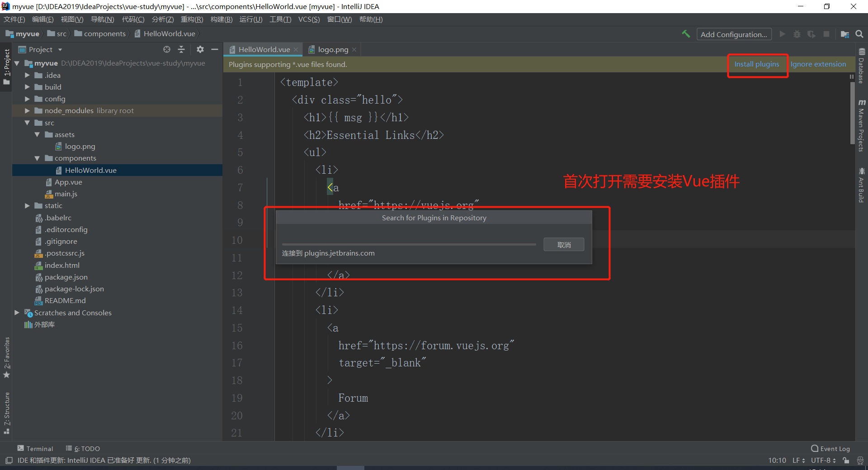Select App.vue in project tree
The width and height of the screenshot is (868, 470).
pos(68,182)
